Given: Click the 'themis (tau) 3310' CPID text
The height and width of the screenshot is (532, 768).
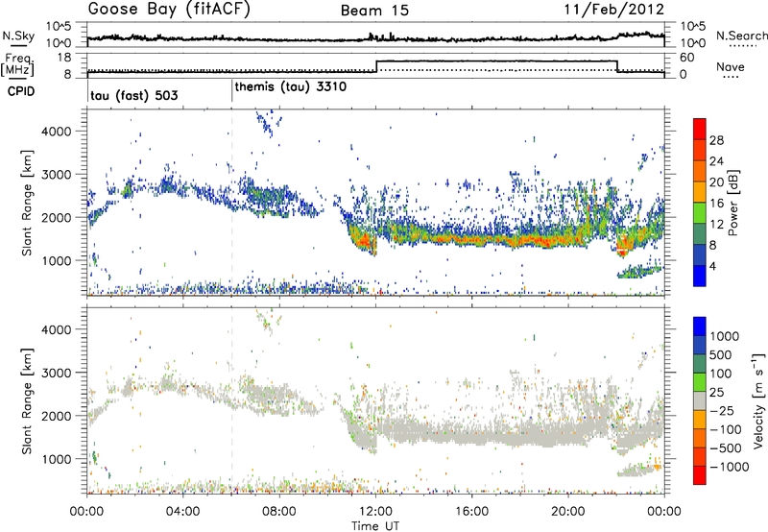Looking at the screenshot, I should coord(291,87).
